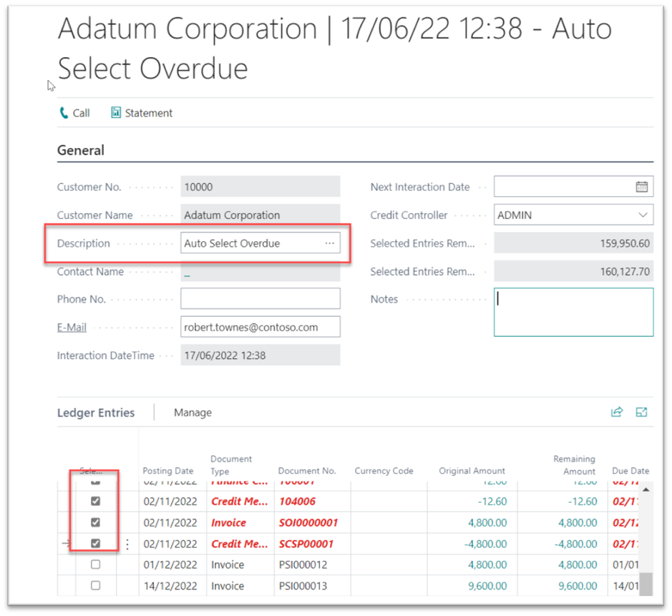
Task: Expand Ledger Entries to full screen icon
Action: 641,412
